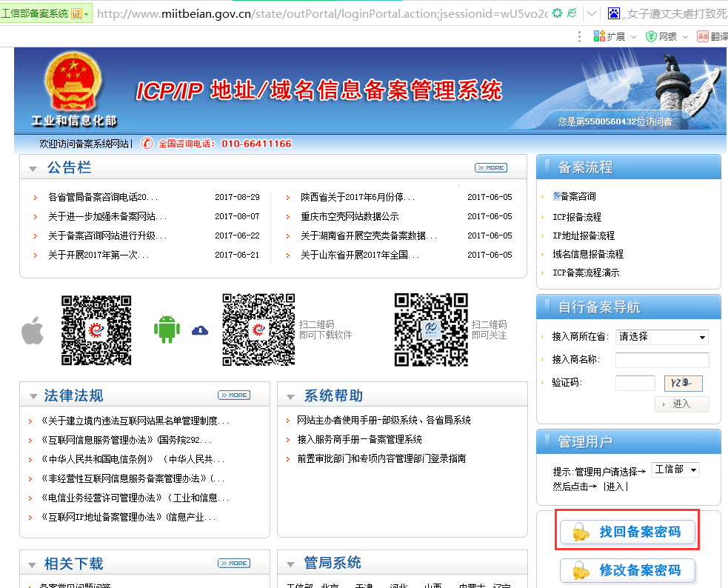This screenshot has width=728, height=588.
Task: Click the 接入商名称 input field
Action: pos(661,360)
